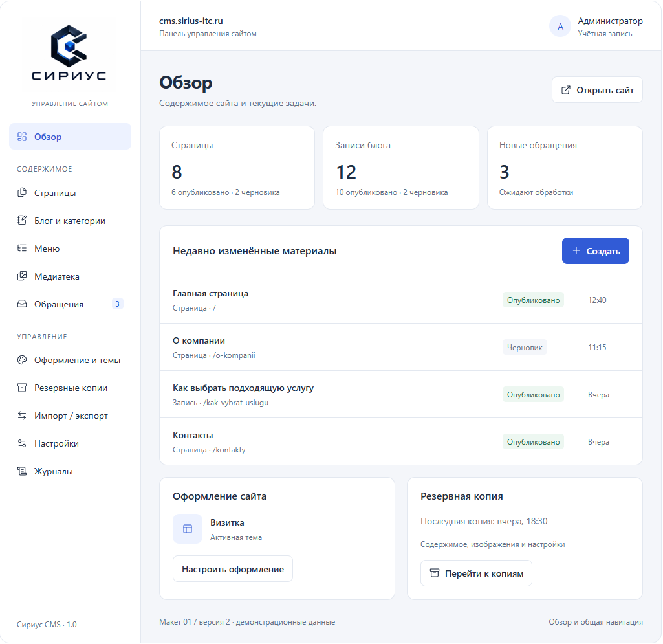Open the Новые обращения stats card

coord(565,168)
